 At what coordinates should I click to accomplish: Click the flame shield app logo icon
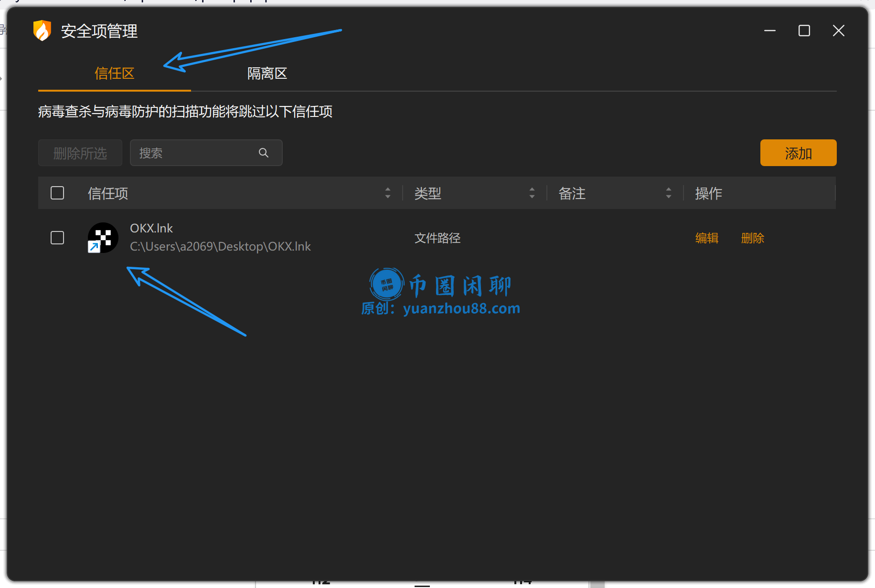[42, 30]
